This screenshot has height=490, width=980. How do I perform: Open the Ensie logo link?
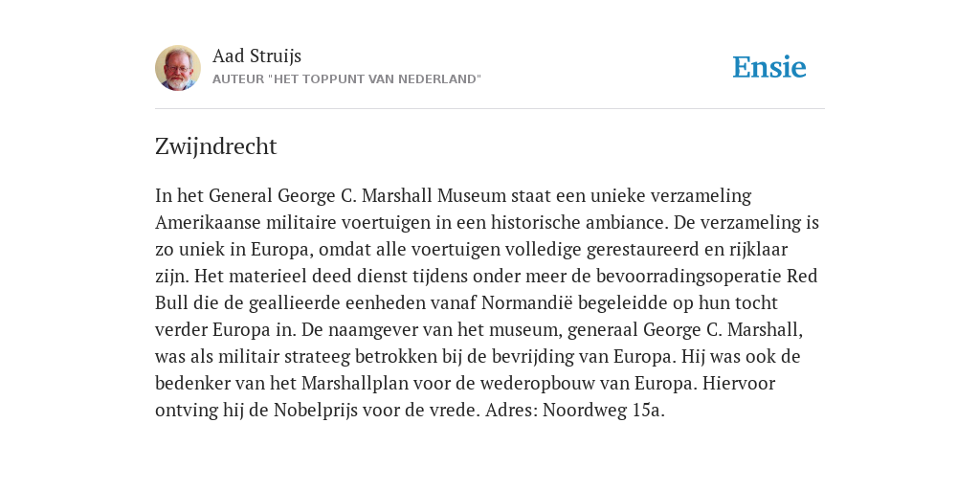[x=769, y=67]
